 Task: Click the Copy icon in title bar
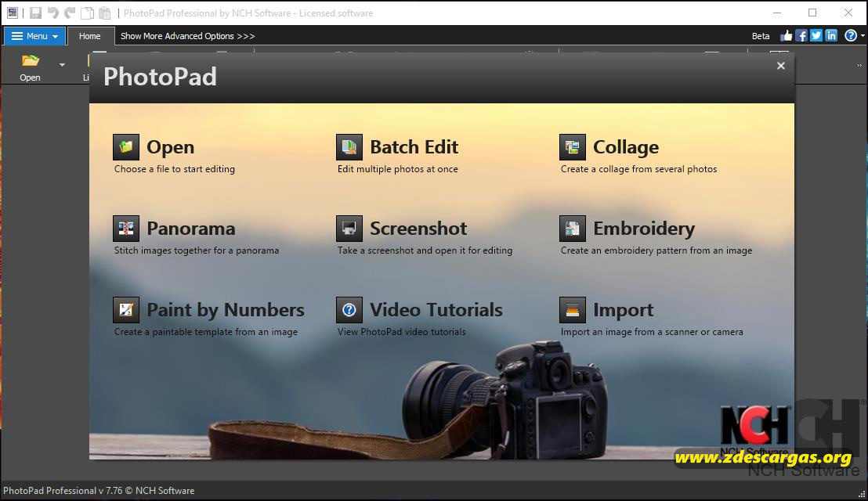88,13
